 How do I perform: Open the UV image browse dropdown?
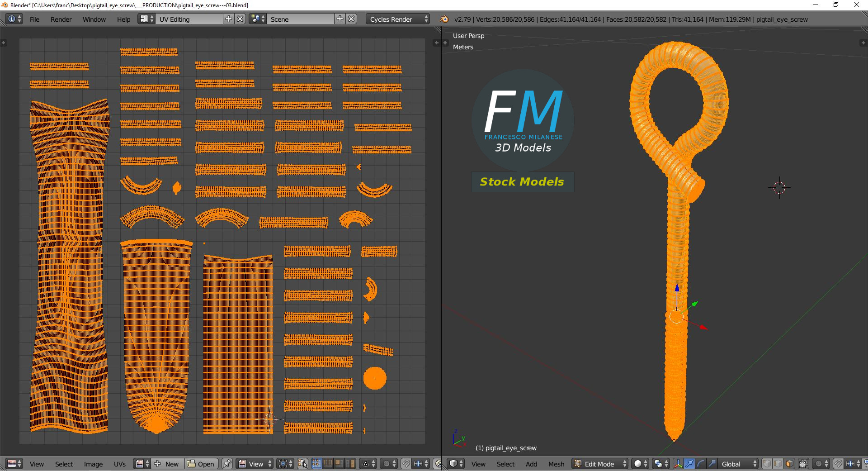[x=142, y=464]
